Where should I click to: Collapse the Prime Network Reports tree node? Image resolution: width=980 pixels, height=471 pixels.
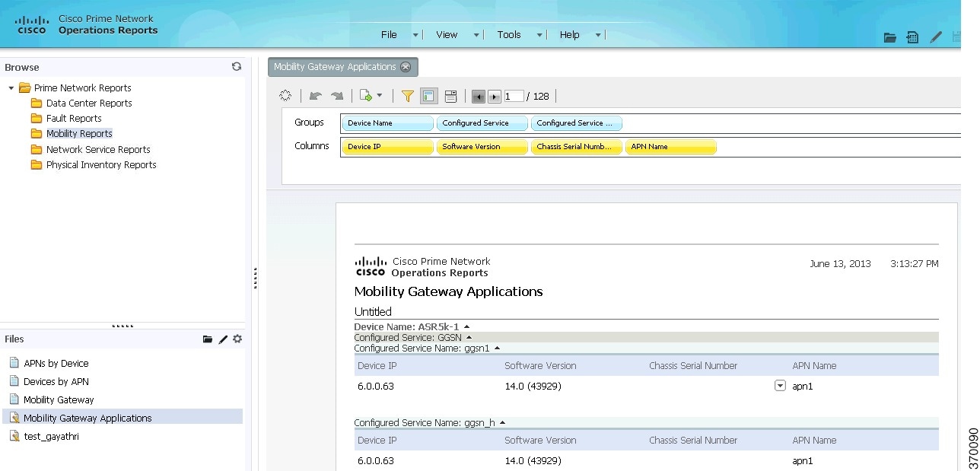pyautogui.click(x=11, y=88)
